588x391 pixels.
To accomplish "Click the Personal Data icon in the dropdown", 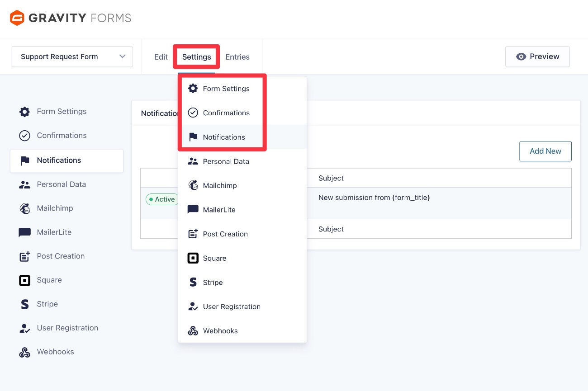I will [193, 161].
